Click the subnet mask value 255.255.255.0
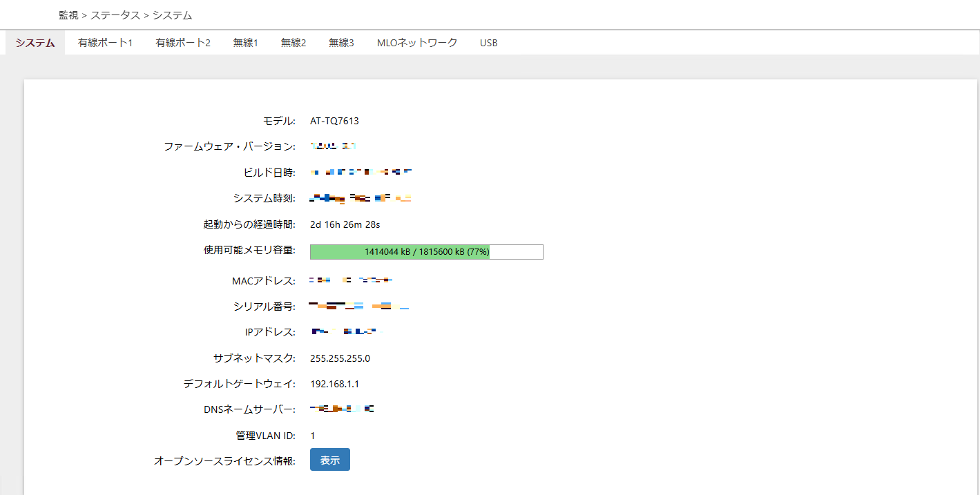 tap(340, 358)
